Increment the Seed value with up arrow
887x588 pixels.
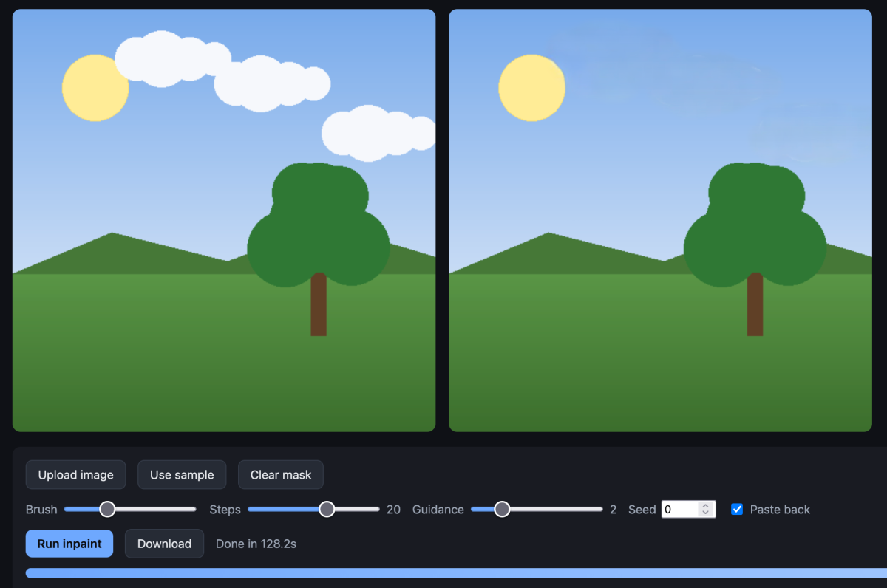[706, 506]
